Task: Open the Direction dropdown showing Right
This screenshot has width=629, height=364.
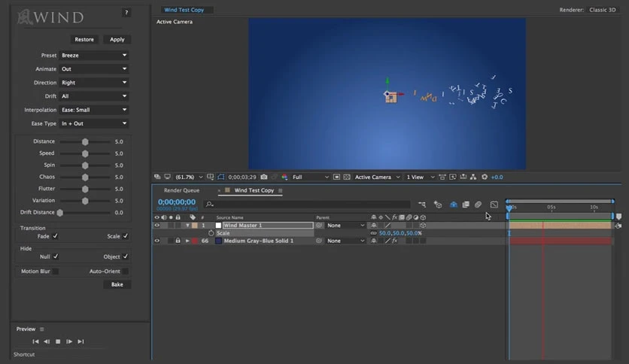Action: point(94,83)
